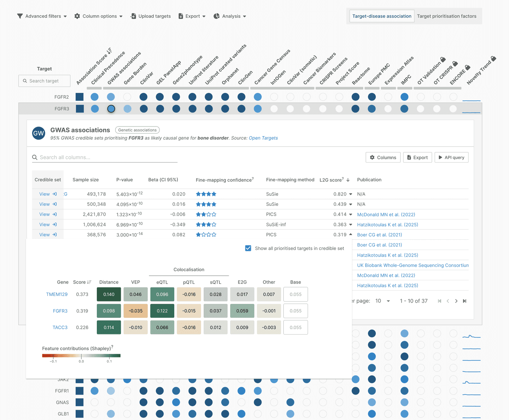
Task: Click FGFR2 IMPC circle
Action: (x=404, y=97)
